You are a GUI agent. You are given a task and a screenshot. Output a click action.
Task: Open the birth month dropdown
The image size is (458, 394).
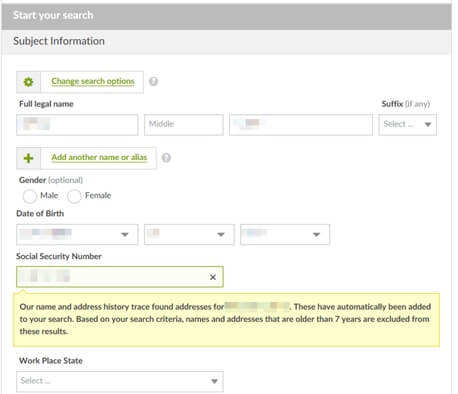77,235
